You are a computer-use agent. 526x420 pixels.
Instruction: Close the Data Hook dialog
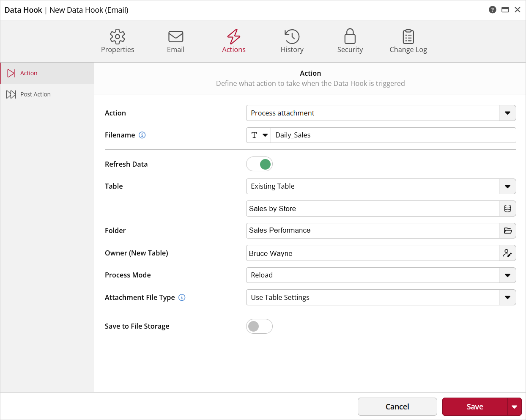[518, 10]
